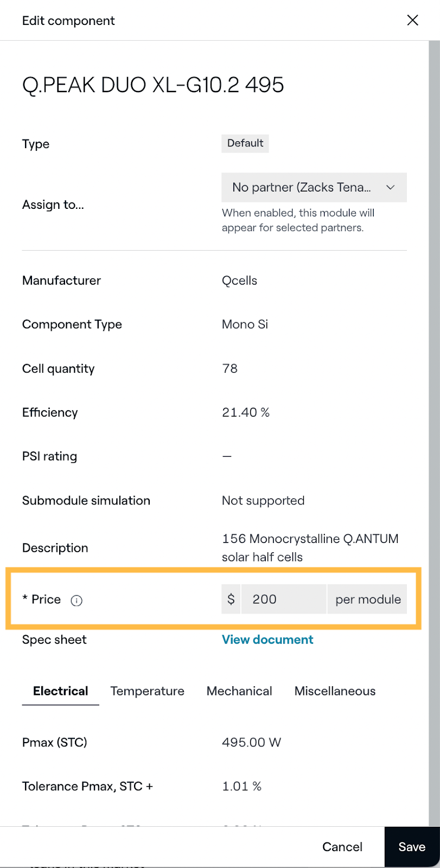Click the Qcells manufacturer value

(239, 280)
